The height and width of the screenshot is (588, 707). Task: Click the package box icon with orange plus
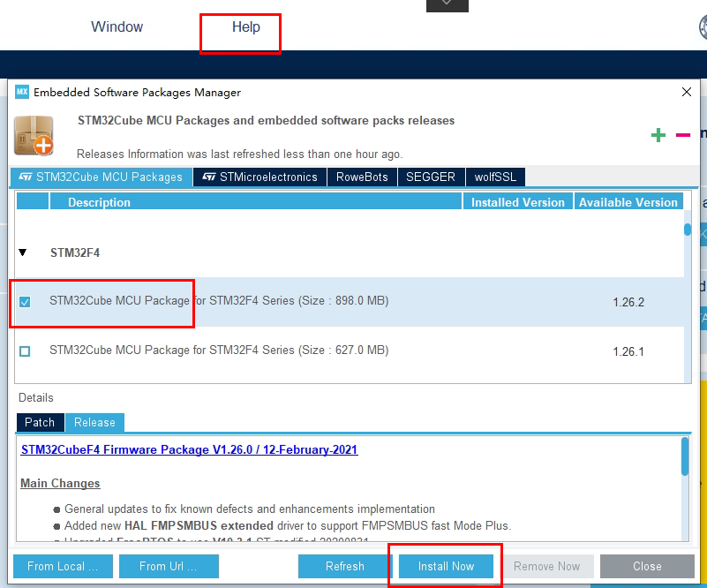(x=34, y=135)
